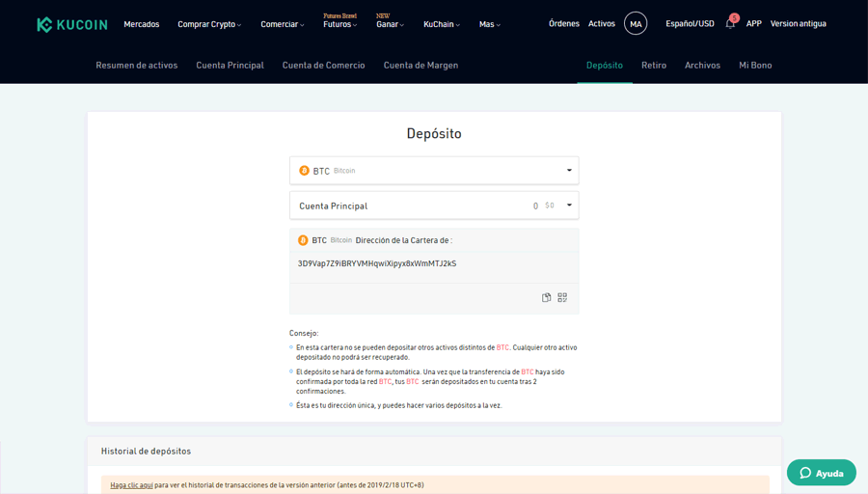Viewport: 868px width, 494px height.
Task: Open the notification bell icon
Action: point(730,24)
